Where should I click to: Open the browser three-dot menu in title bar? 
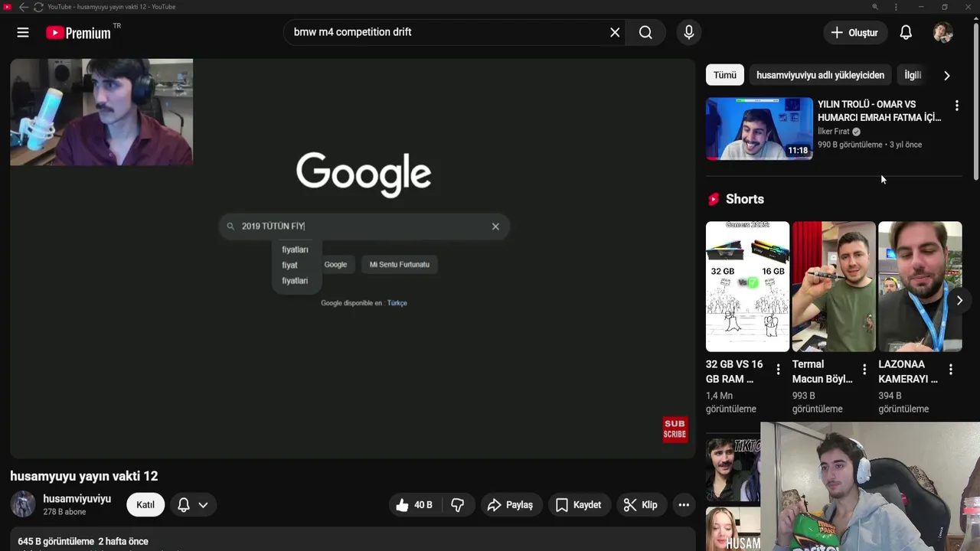[x=896, y=7]
